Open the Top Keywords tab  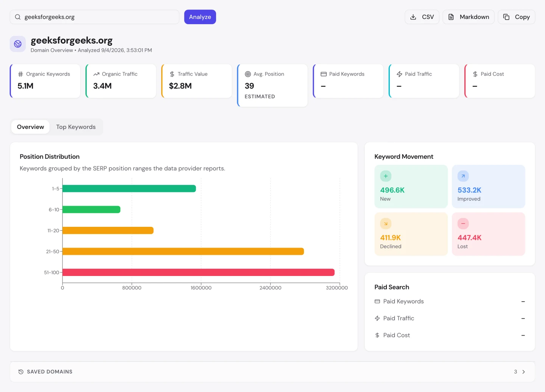point(76,127)
